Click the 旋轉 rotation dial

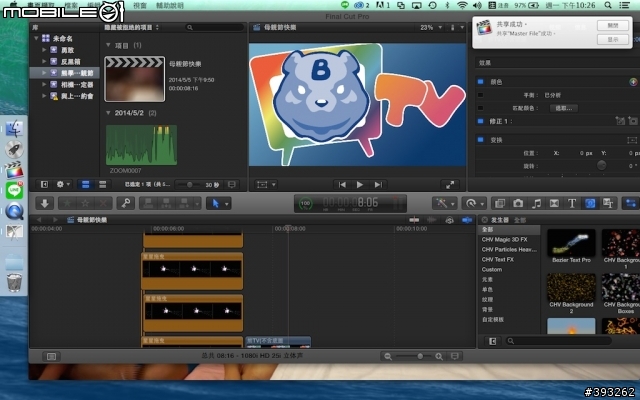tap(601, 165)
